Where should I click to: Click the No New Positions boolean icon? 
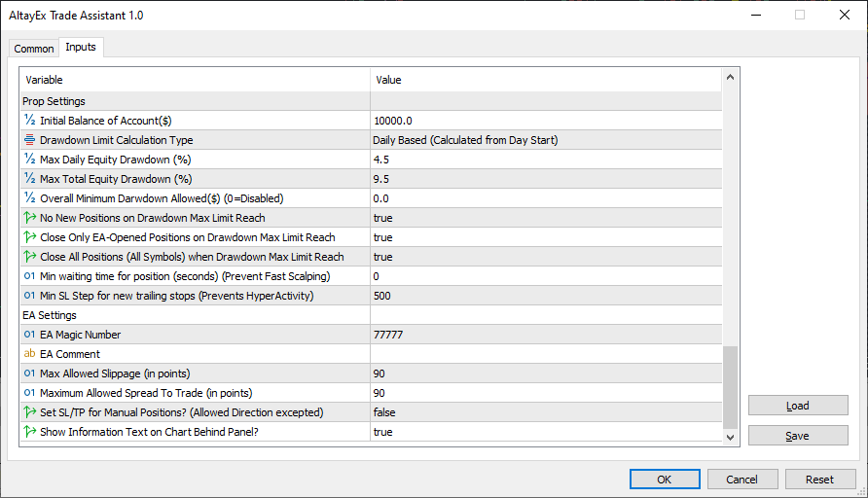click(x=29, y=218)
